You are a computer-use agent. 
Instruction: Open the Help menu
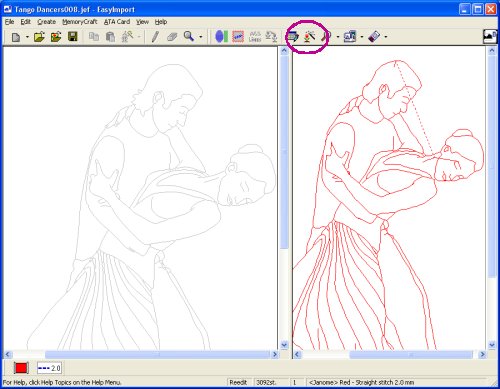pyautogui.click(x=161, y=22)
